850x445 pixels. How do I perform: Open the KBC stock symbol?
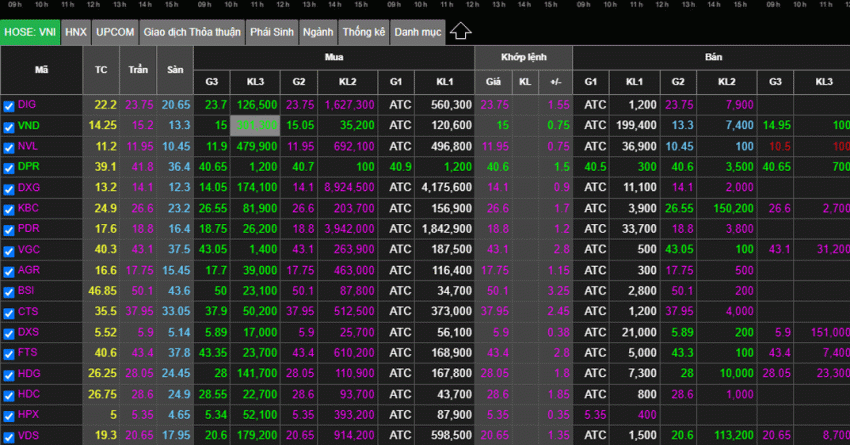coord(28,208)
